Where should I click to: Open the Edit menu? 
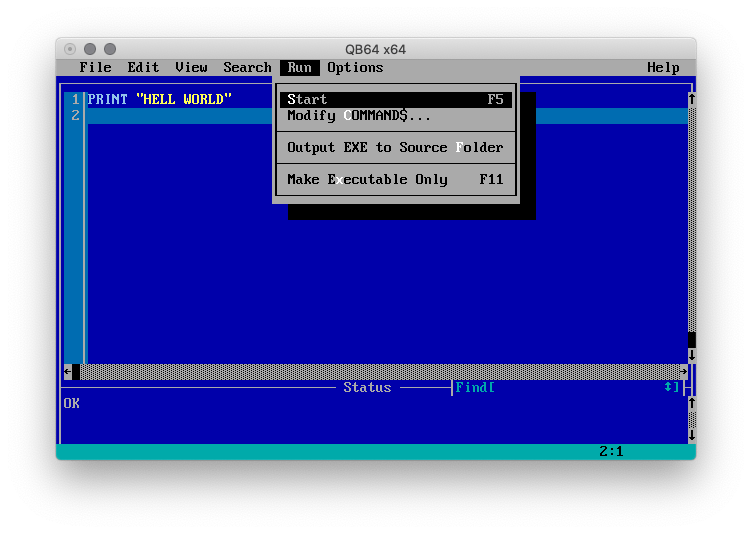point(143,68)
